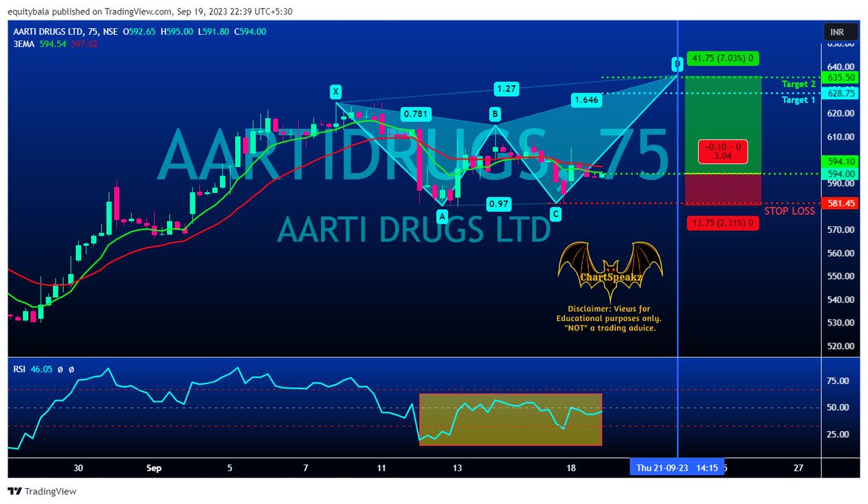868x504 pixels.
Task: Select the 3EMA indicator legend label
Action: click(x=23, y=44)
